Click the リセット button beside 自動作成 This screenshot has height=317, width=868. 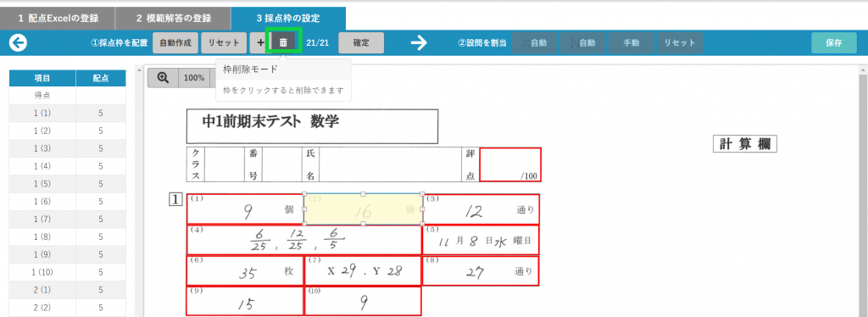[223, 42]
